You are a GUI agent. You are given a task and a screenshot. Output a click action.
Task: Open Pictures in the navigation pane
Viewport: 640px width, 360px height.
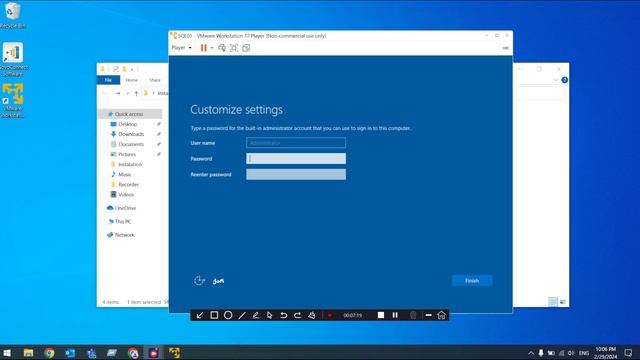click(127, 154)
